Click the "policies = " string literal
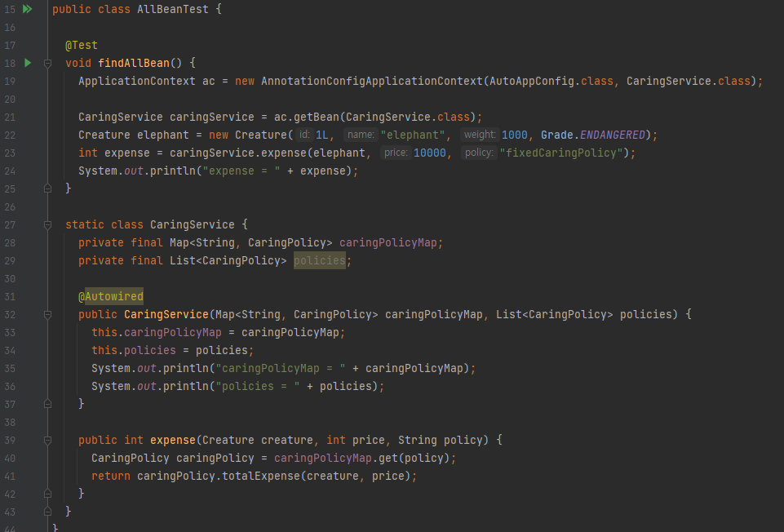This screenshot has height=532, width=784. point(258,387)
